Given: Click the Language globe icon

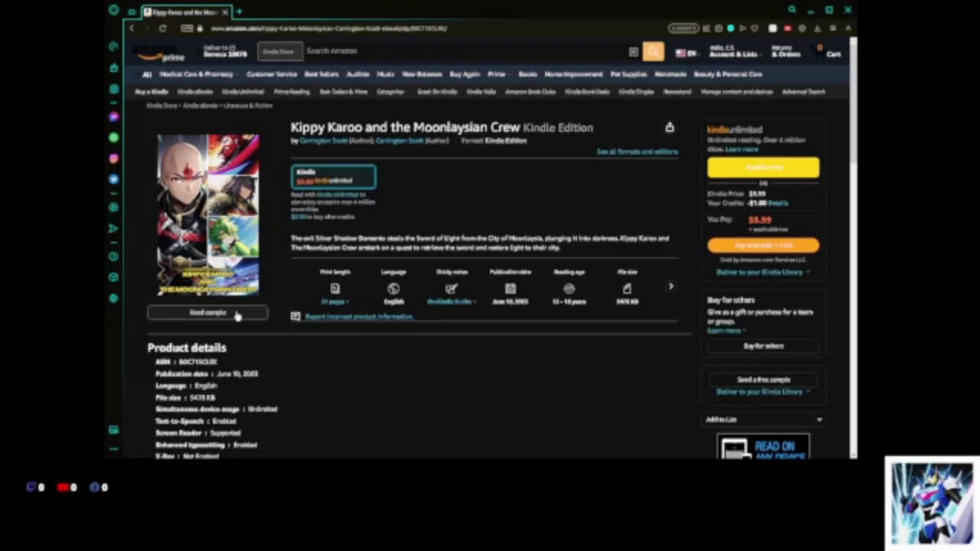Looking at the screenshot, I should (x=394, y=289).
